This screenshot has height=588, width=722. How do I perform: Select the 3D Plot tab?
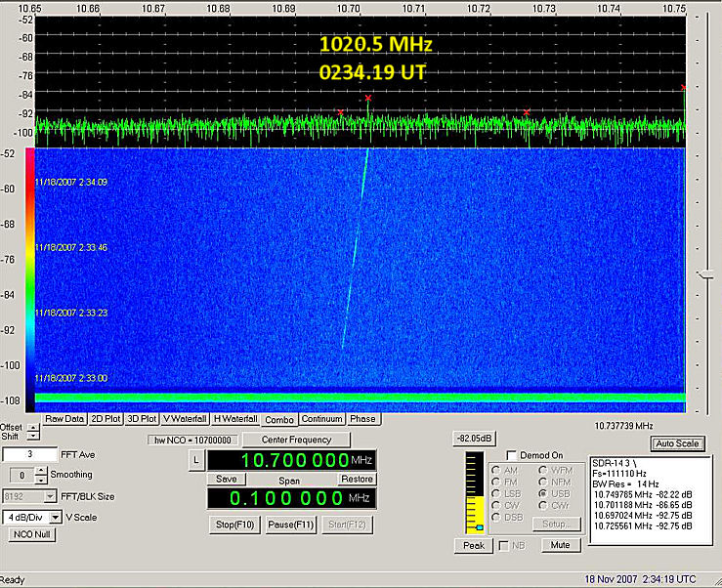pos(142,419)
